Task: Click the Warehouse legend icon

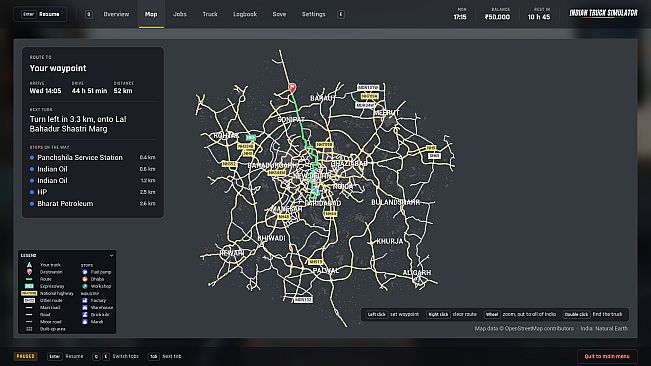Action: tap(85, 307)
